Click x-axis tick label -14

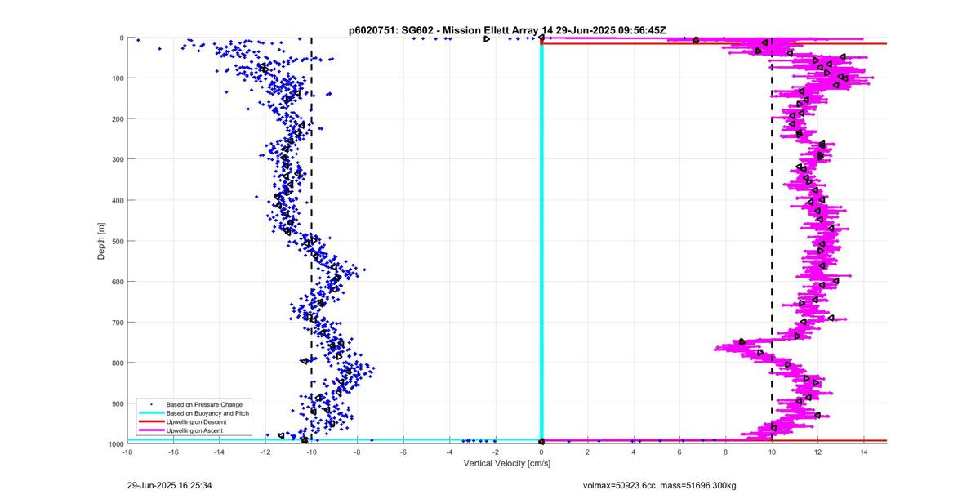point(219,451)
